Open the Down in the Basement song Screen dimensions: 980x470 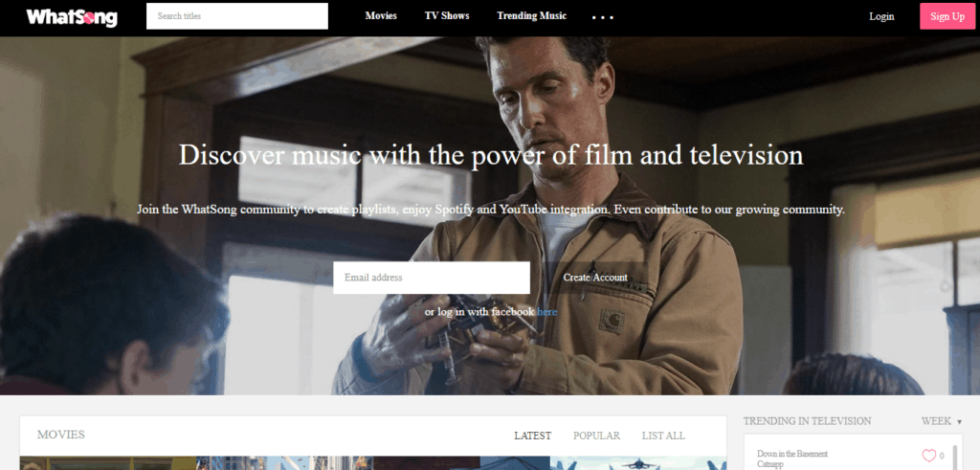pyautogui.click(x=791, y=453)
